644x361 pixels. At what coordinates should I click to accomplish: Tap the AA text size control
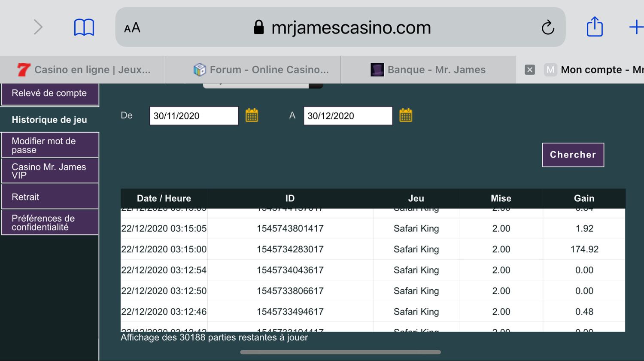point(132,28)
